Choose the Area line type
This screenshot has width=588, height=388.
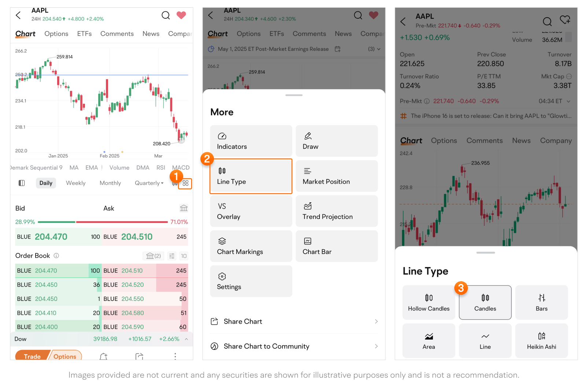(x=429, y=340)
